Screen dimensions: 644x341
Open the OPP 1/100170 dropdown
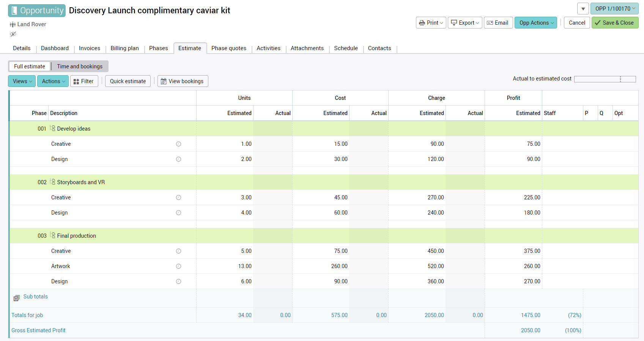pos(614,9)
